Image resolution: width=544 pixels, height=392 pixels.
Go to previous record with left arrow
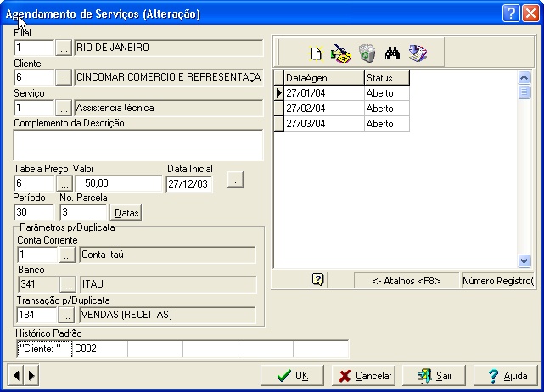click(x=16, y=375)
